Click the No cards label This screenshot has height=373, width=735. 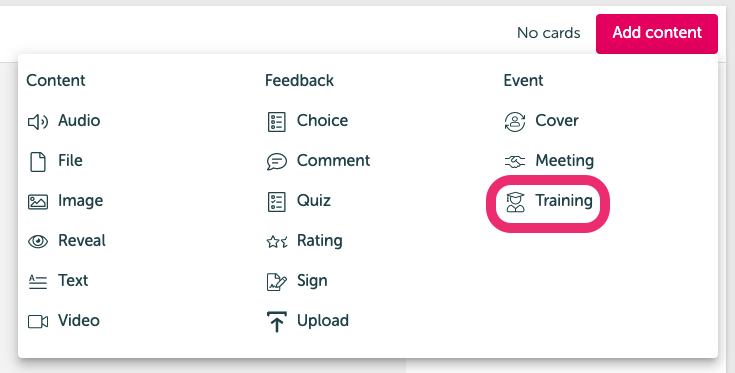(548, 33)
